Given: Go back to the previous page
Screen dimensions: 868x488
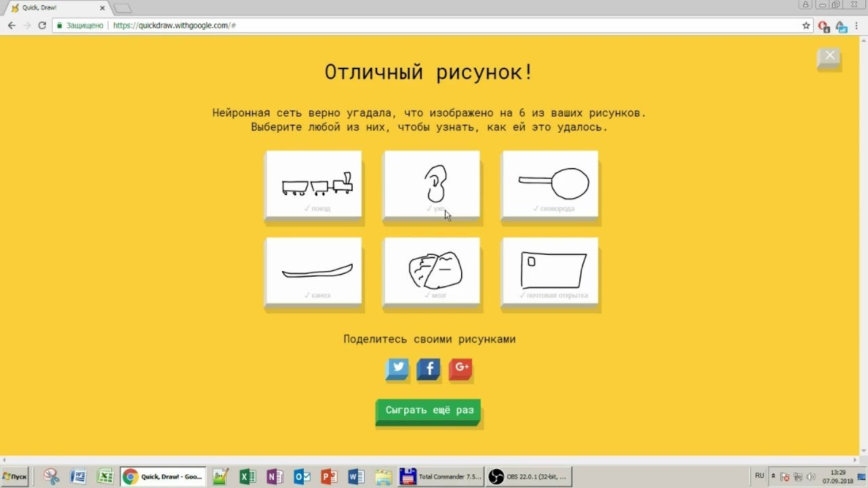Looking at the screenshot, I should coord(12,26).
